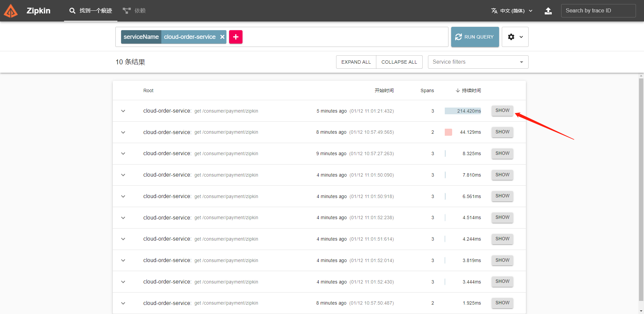Focus the Search by trace ID field
644x314 pixels.
598,11
